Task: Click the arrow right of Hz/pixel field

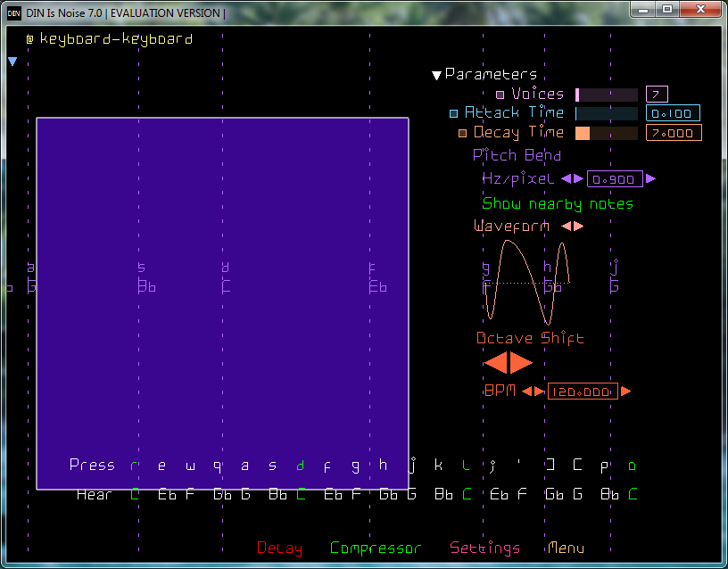Action: (650, 179)
